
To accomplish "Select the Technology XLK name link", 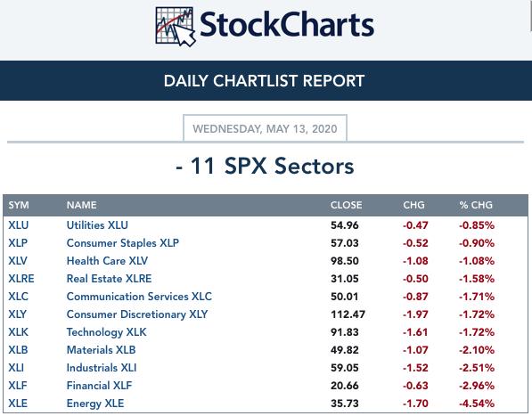I will pos(107,332).
